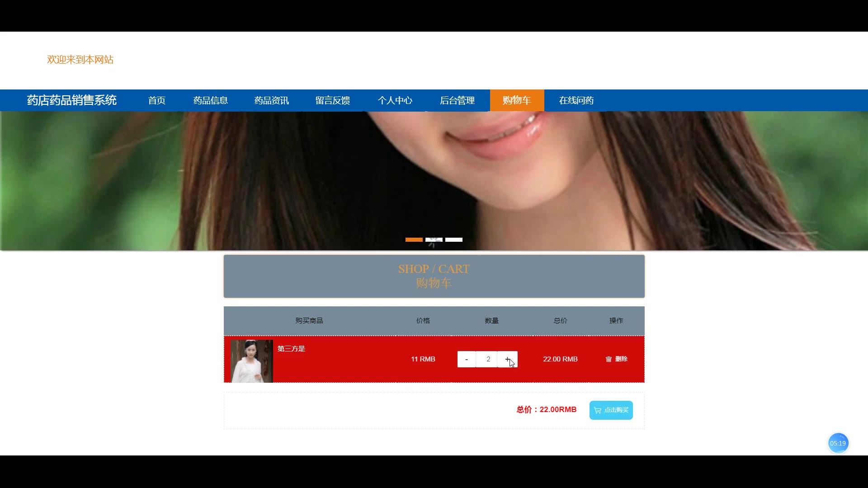
Task: Open the 留言反馈 menu item
Action: click(333, 100)
